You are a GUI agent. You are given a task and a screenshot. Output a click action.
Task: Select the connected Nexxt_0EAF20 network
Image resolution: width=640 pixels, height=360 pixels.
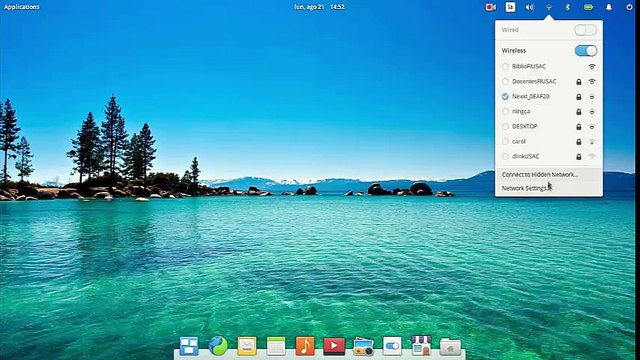tap(549, 96)
